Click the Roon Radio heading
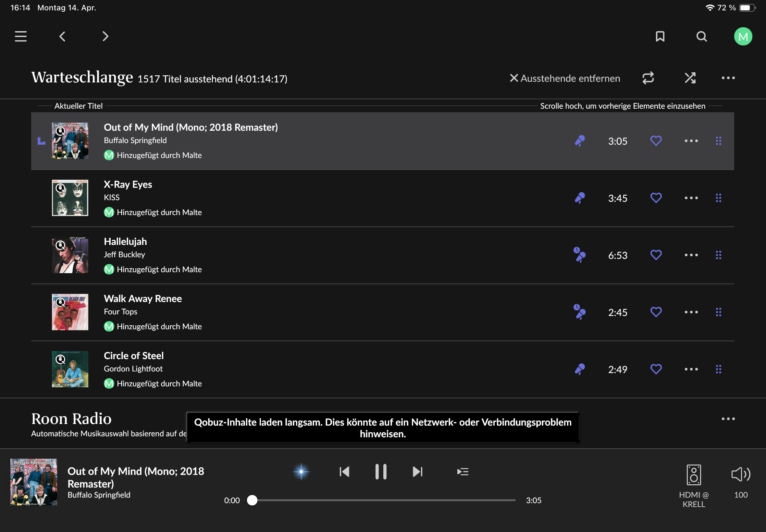 tap(71, 419)
